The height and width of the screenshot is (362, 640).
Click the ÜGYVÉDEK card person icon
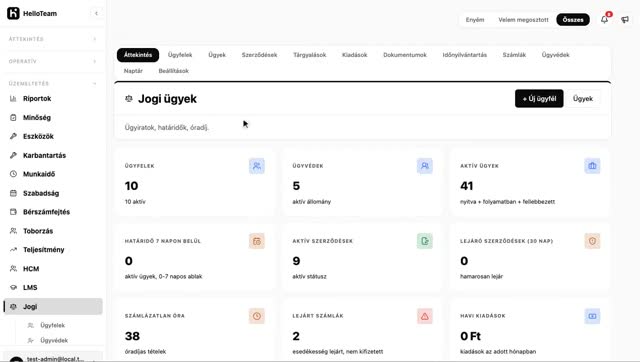coord(424,166)
